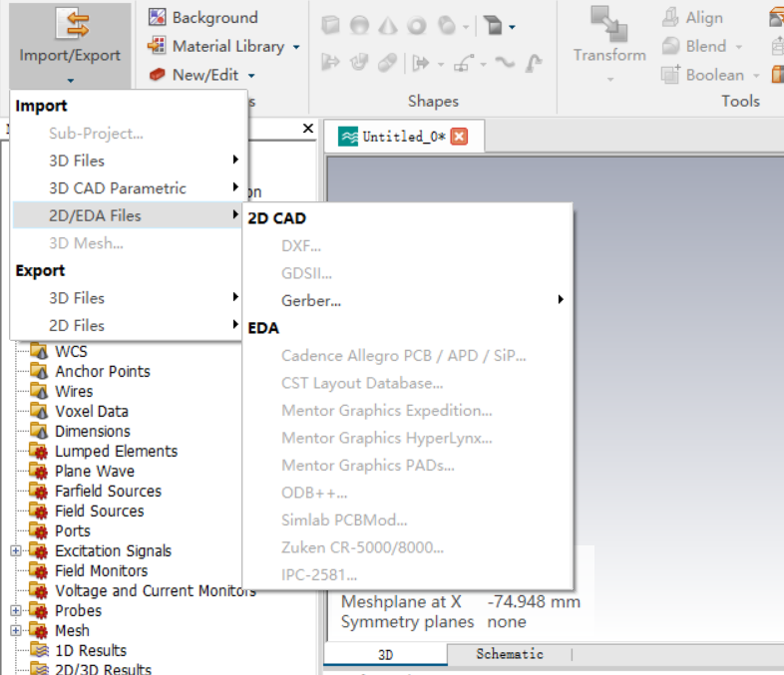Click the Blend tool icon
Screen dimensions: 784x675
671,46
